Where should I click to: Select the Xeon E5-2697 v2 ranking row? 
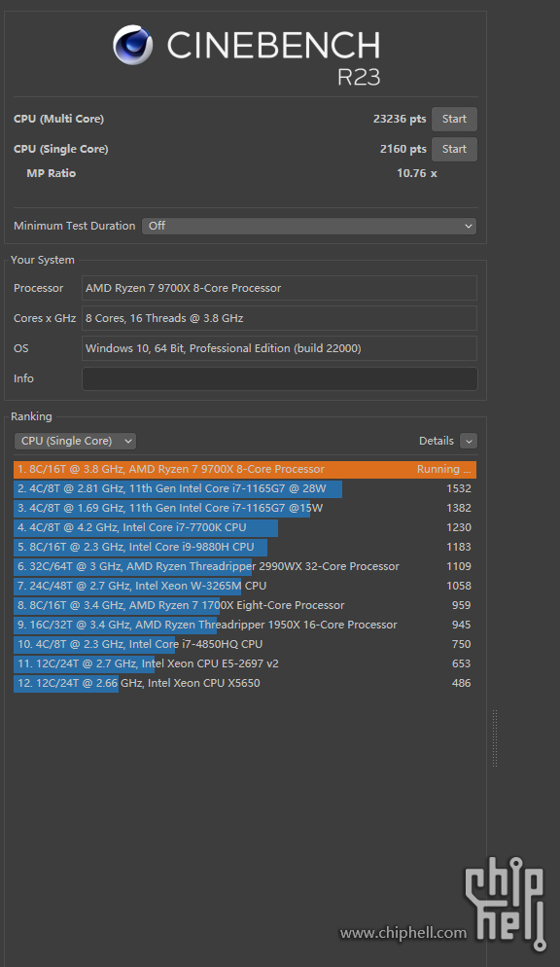(245, 663)
